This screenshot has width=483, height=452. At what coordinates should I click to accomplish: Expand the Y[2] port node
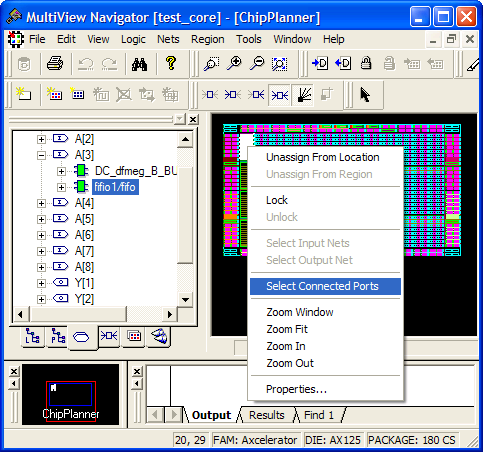pyautogui.click(x=41, y=299)
